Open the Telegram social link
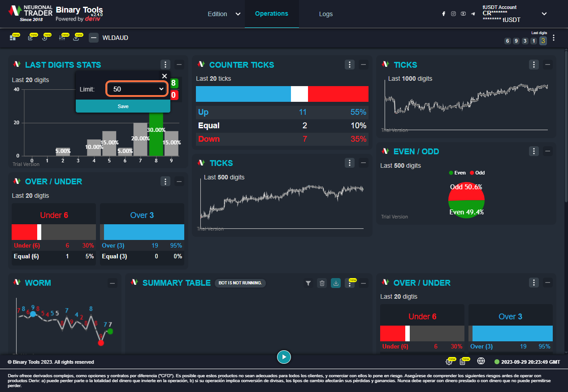The height and width of the screenshot is (392, 568). coord(473,14)
